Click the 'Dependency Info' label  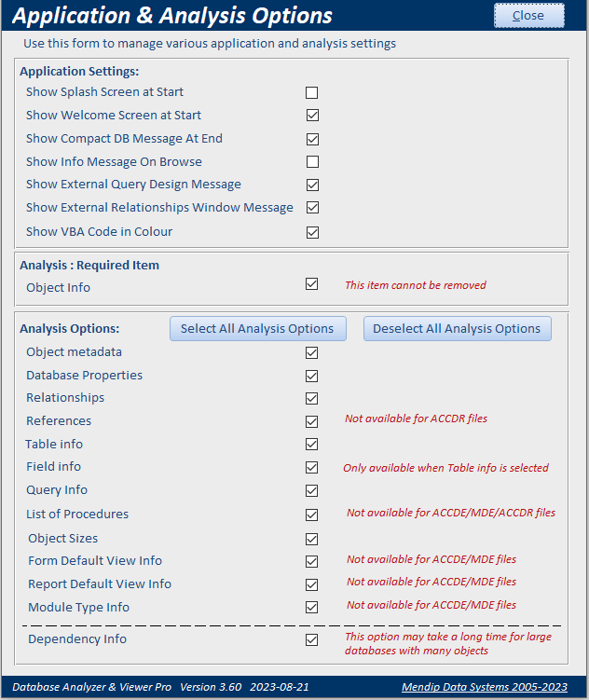click(x=77, y=639)
